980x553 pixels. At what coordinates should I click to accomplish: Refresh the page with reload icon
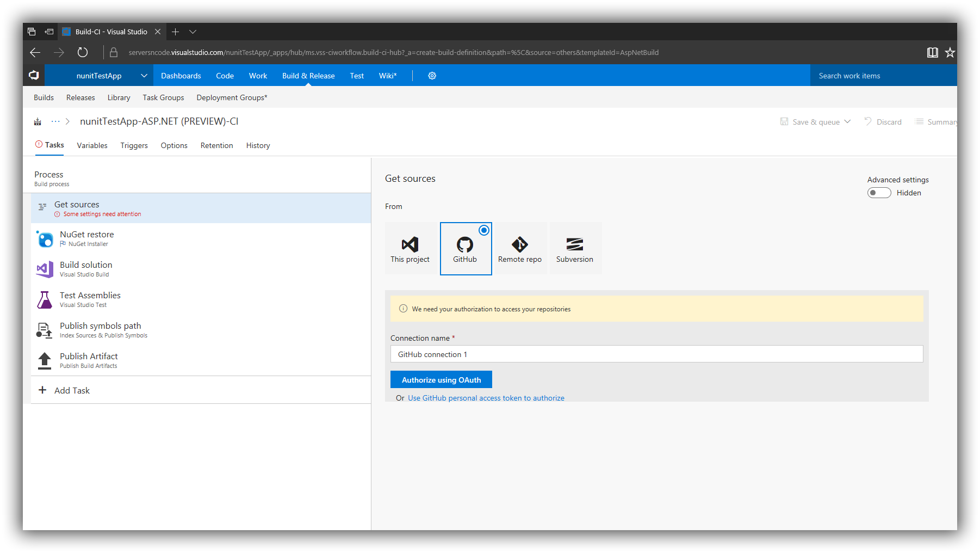tap(83, 52)
